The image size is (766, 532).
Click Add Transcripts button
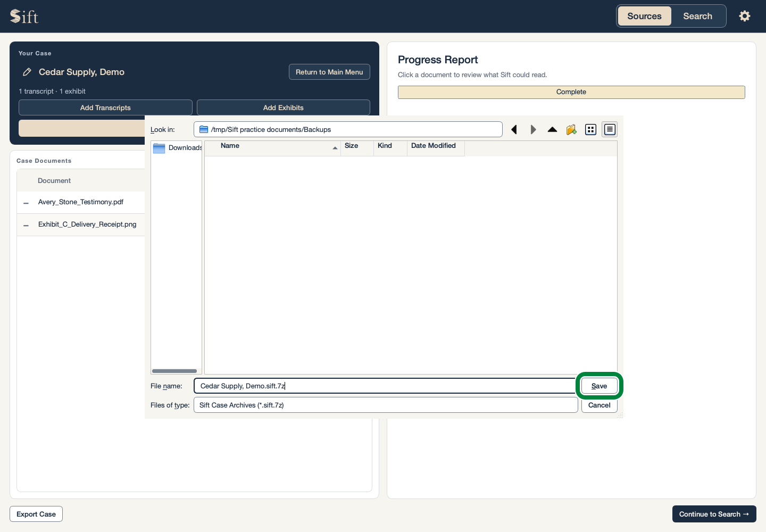(x=105, y=107)
